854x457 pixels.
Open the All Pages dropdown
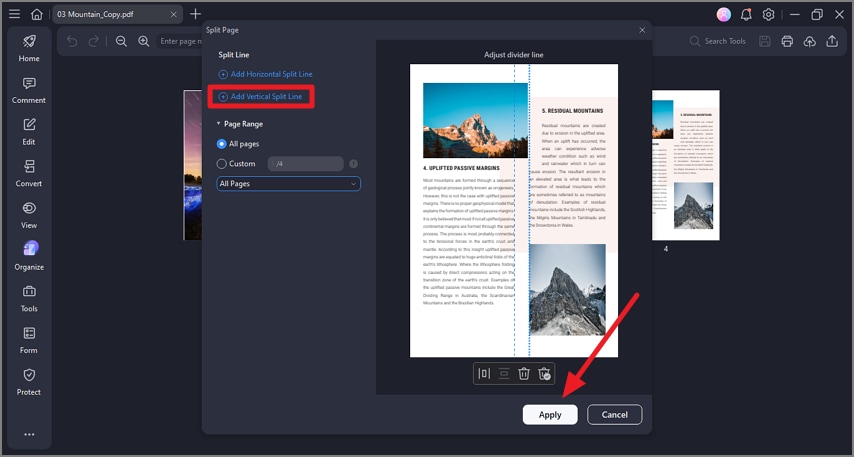[x=288, y=184]
